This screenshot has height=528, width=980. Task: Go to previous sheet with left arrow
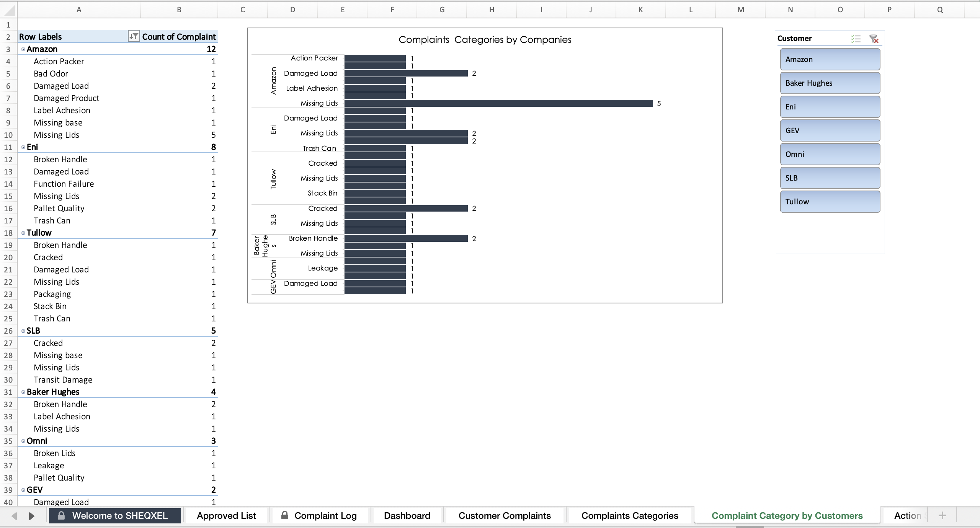14,516
